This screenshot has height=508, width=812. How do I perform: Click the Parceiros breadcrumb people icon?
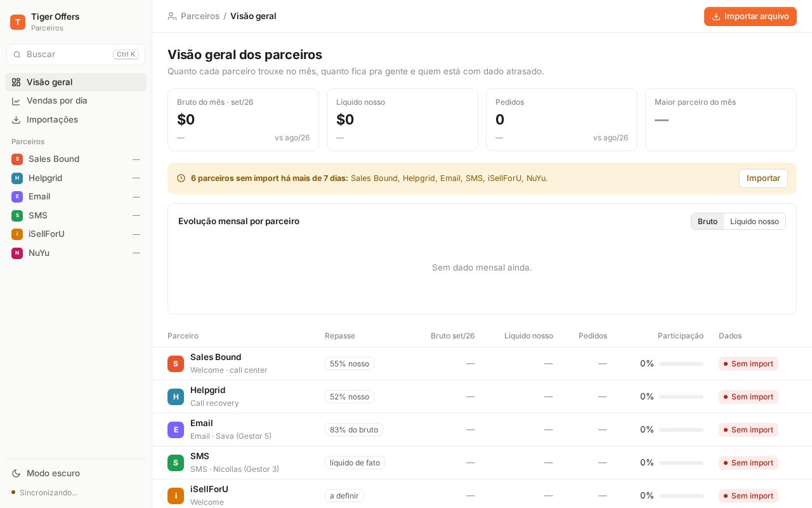coord(172,17)
